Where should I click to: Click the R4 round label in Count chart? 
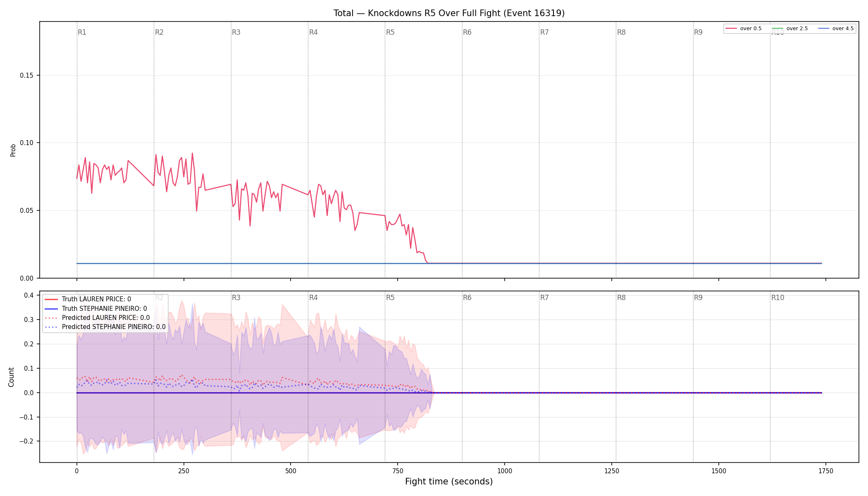313,298
